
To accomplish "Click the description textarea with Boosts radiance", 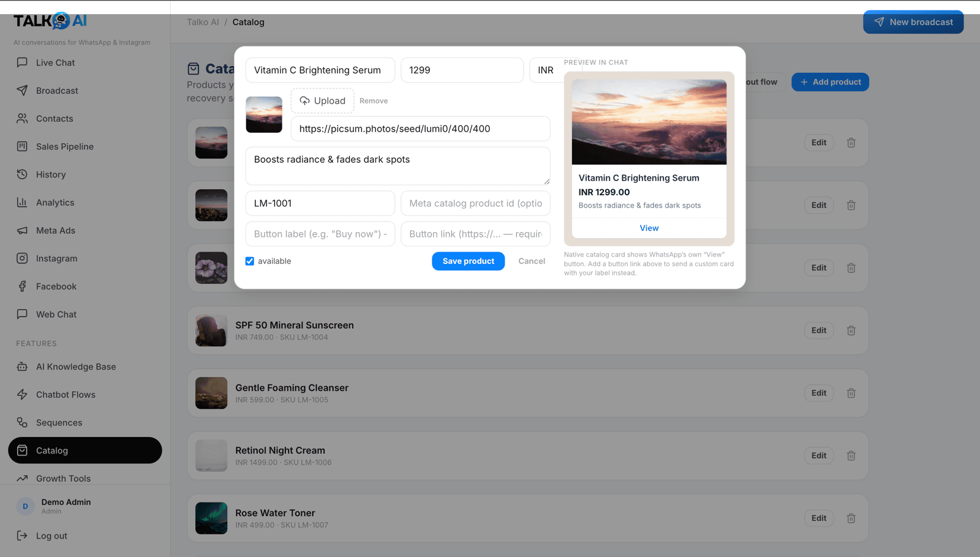I will point(398,166).
